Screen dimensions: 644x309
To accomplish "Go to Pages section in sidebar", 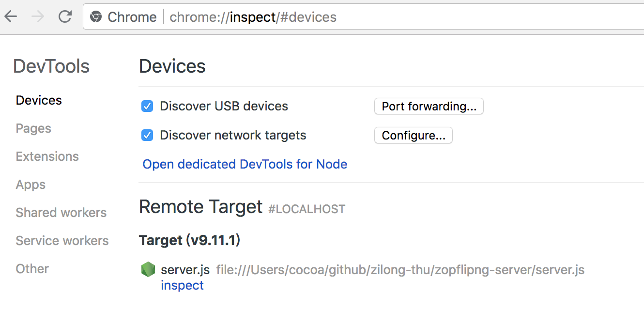I will pos(33,128).
